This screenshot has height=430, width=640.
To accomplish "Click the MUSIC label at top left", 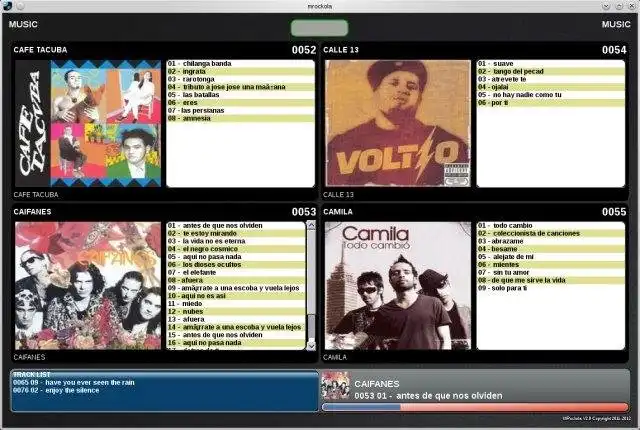I will (23, 24).
